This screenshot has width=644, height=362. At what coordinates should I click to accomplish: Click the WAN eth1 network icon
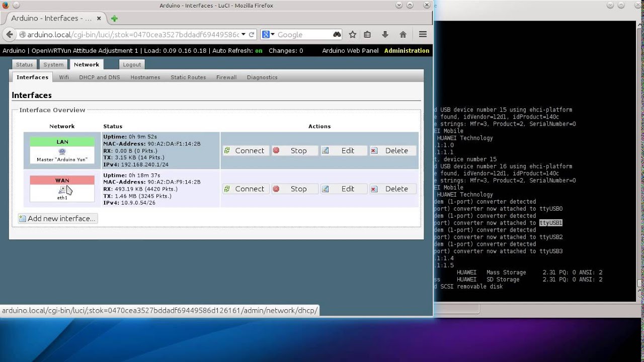pyautogui.click(x=62, y=190)
